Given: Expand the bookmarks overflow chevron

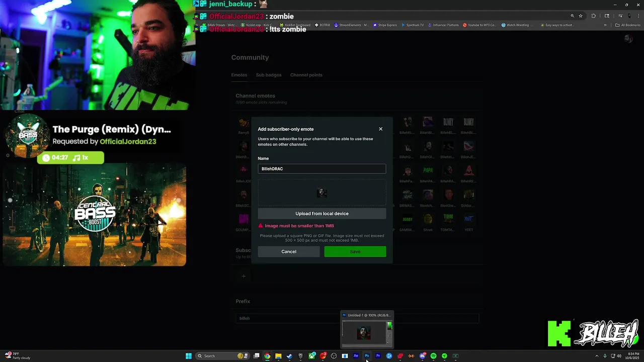Looking at the screenshot, I should [x=605, y=25].
